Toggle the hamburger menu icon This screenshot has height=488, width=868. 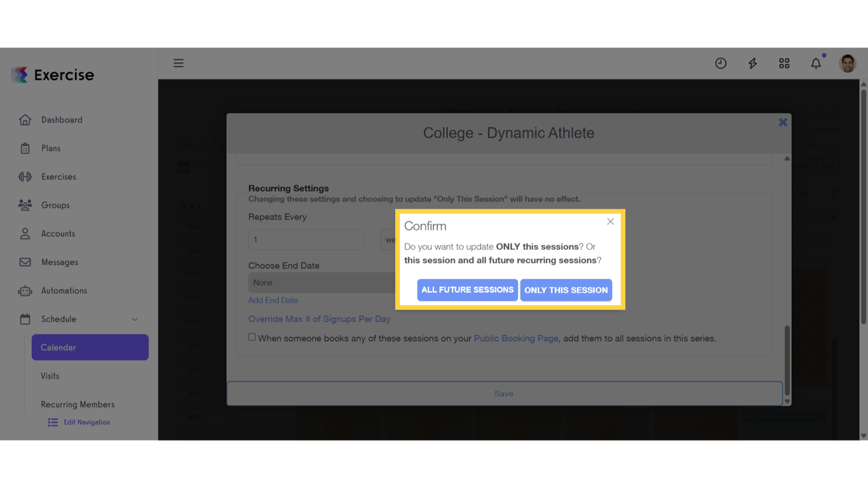click(x=179, y=63)
